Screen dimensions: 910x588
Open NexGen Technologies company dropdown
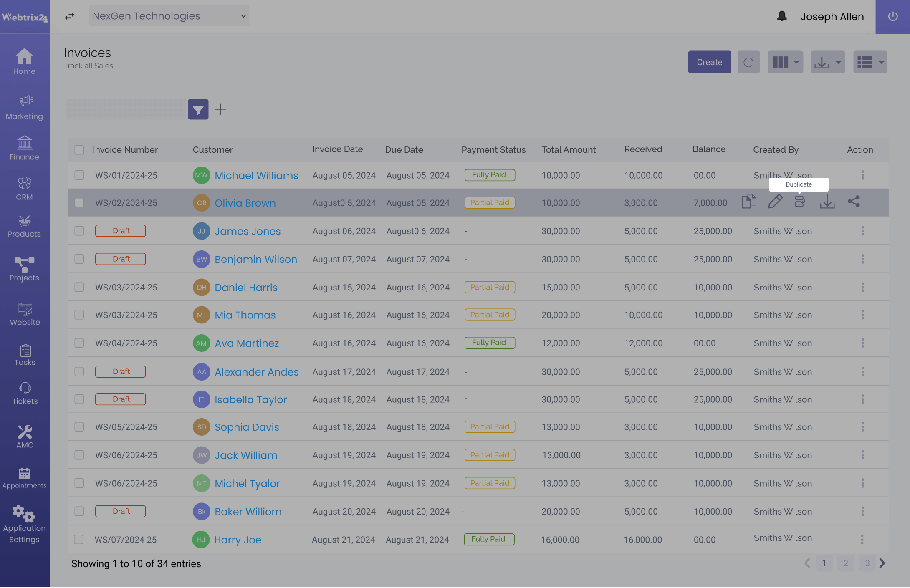click(169, 16)
